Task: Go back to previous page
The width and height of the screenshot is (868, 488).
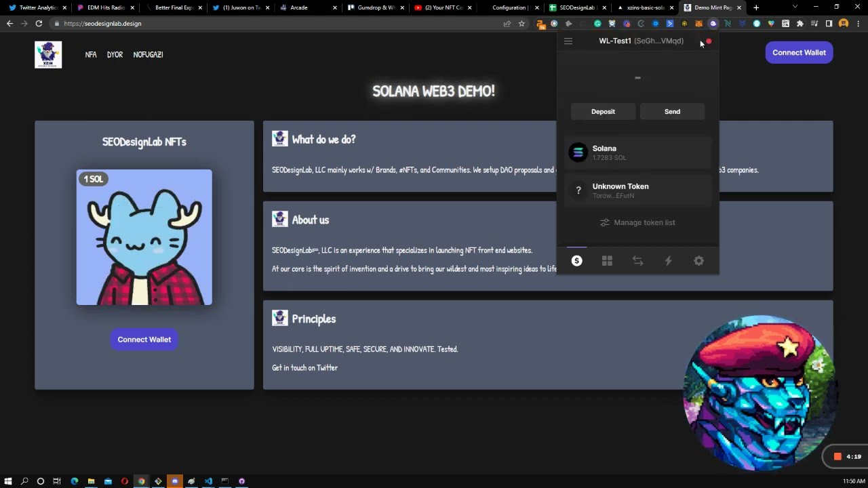Action: (9, 23)
